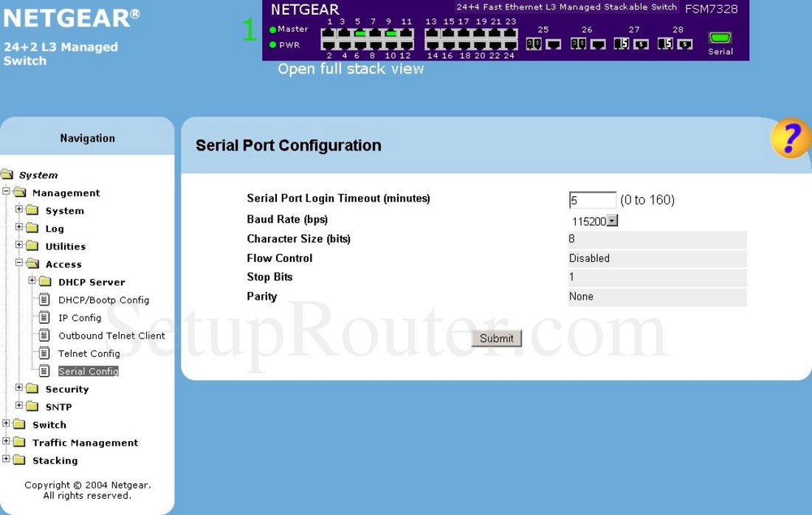The image size is (812, 515).
Task: Click the Serial port icon on switch
Action: (720, 38)
